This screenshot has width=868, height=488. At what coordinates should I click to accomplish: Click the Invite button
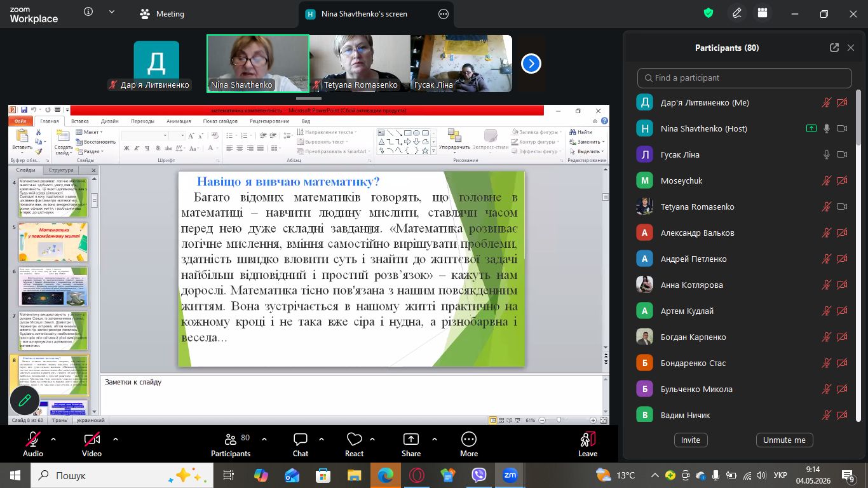click(x=691, y=440)
